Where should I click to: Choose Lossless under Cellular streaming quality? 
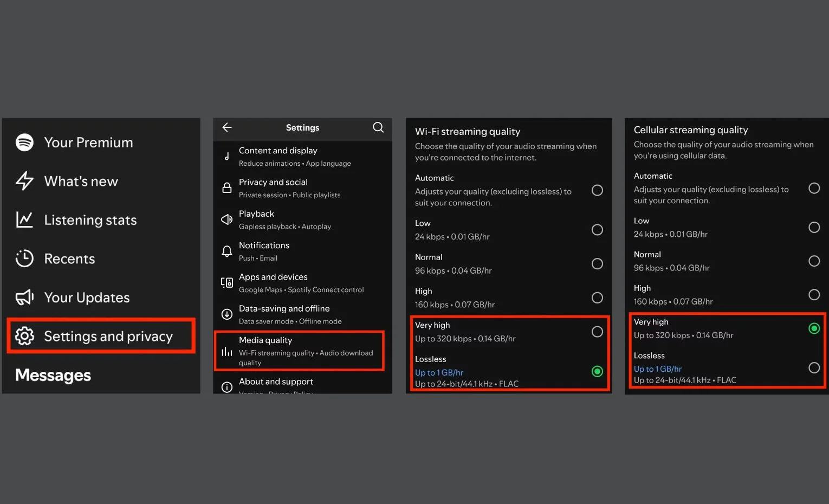pyautogui.click(x=814, y=367)
